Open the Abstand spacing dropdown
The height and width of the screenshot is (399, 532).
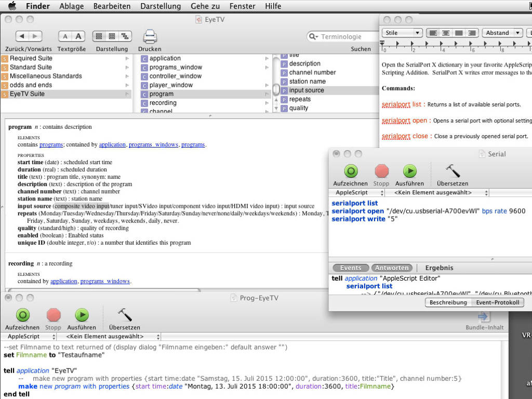[501, 33]
